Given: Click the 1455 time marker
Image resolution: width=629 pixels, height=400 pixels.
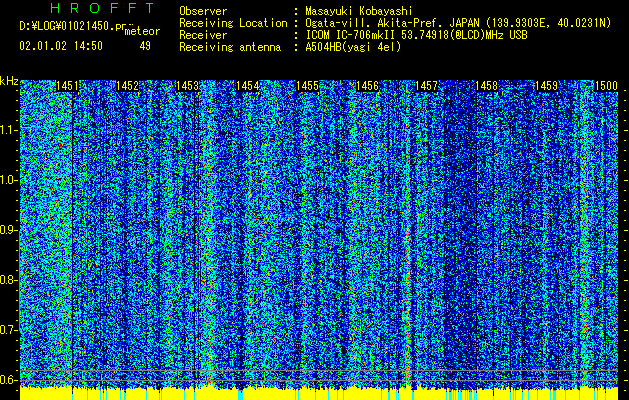Looking at the screenshot, I should [x=307, y=86].
